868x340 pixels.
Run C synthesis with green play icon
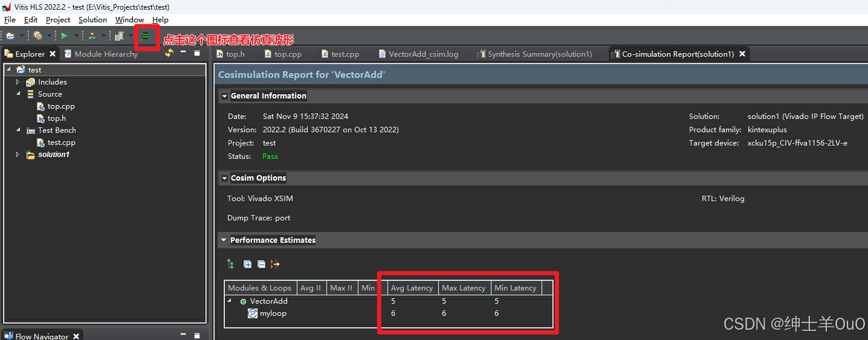point(64,36)
